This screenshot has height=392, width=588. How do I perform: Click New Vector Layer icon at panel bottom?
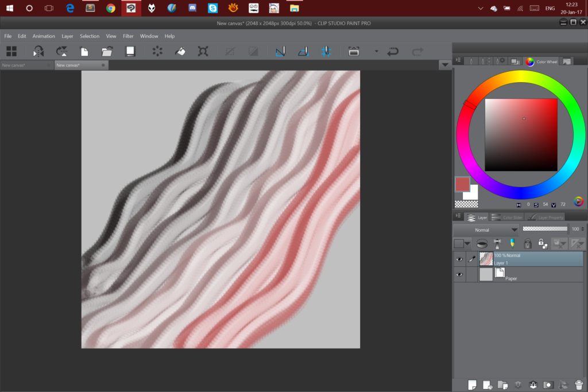487,385
